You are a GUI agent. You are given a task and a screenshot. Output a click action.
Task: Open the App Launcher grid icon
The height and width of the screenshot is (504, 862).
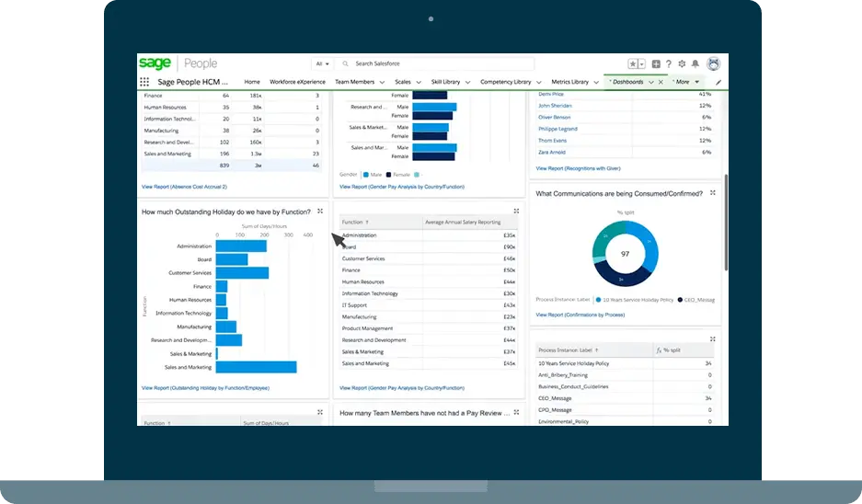[144, 82]
